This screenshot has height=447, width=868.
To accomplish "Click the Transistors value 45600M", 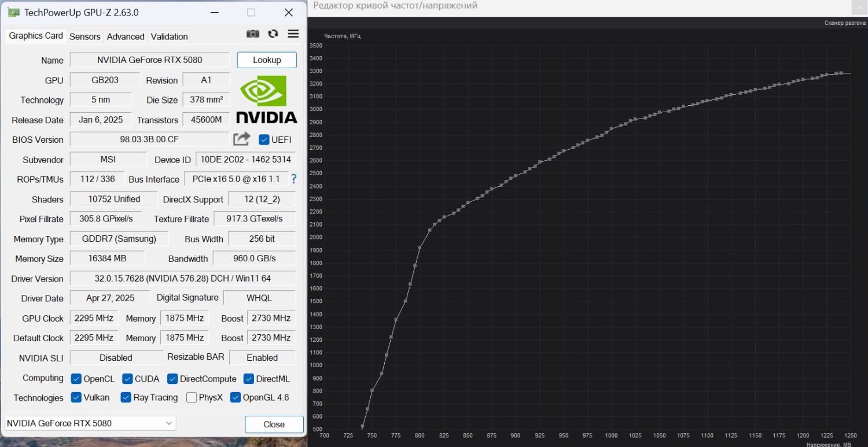I will [206, 120].
